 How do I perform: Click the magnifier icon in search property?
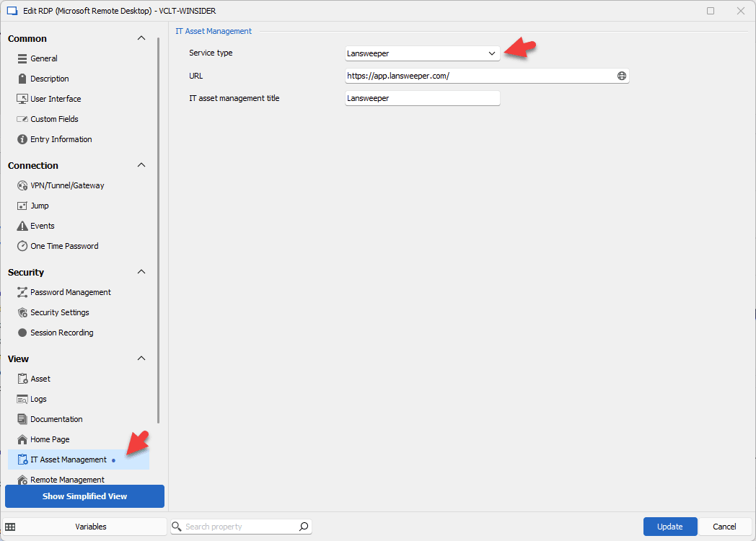click(x=304, y=527)
